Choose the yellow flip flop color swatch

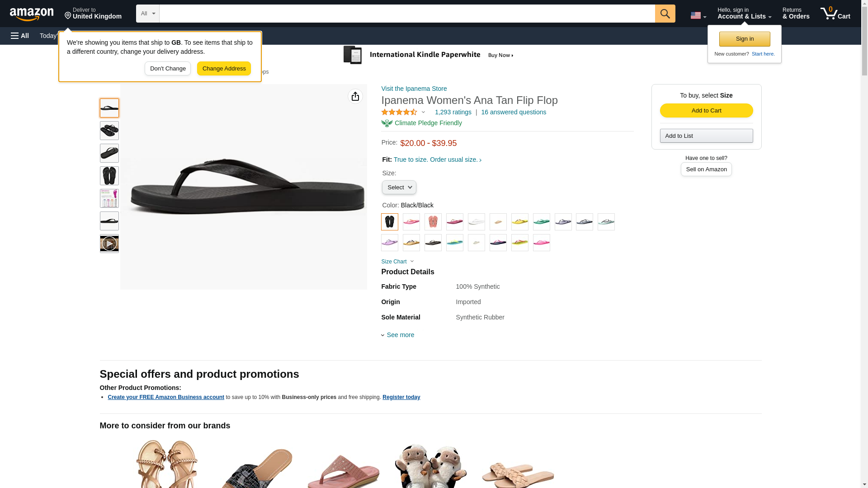tap(520, 222)
